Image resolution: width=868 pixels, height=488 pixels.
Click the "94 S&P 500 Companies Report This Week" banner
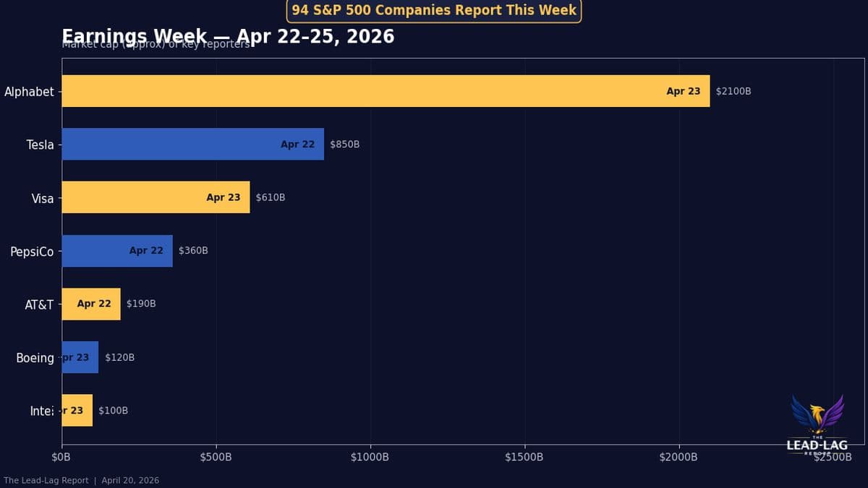[433, 10]
